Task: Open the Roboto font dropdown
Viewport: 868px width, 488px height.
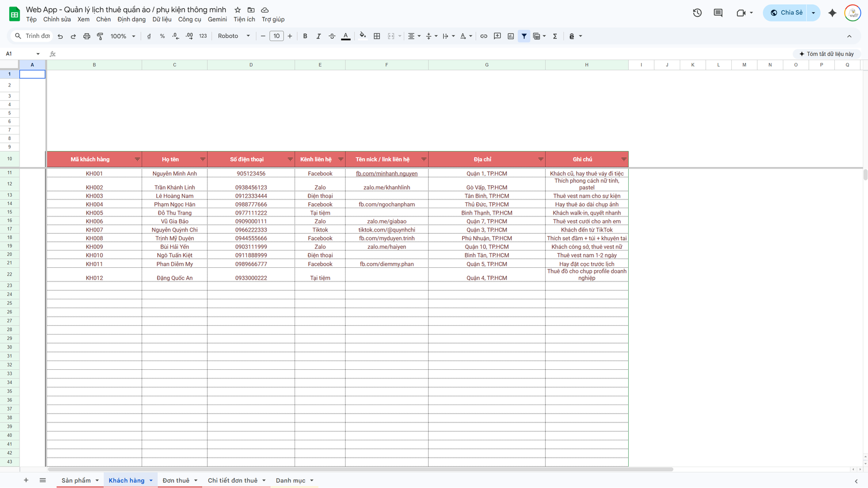Action: 234,36
